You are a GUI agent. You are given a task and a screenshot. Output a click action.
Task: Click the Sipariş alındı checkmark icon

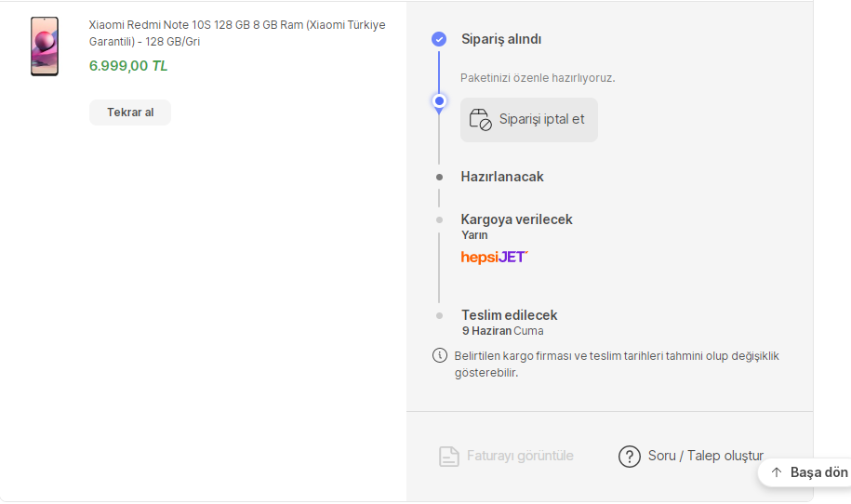439,39
